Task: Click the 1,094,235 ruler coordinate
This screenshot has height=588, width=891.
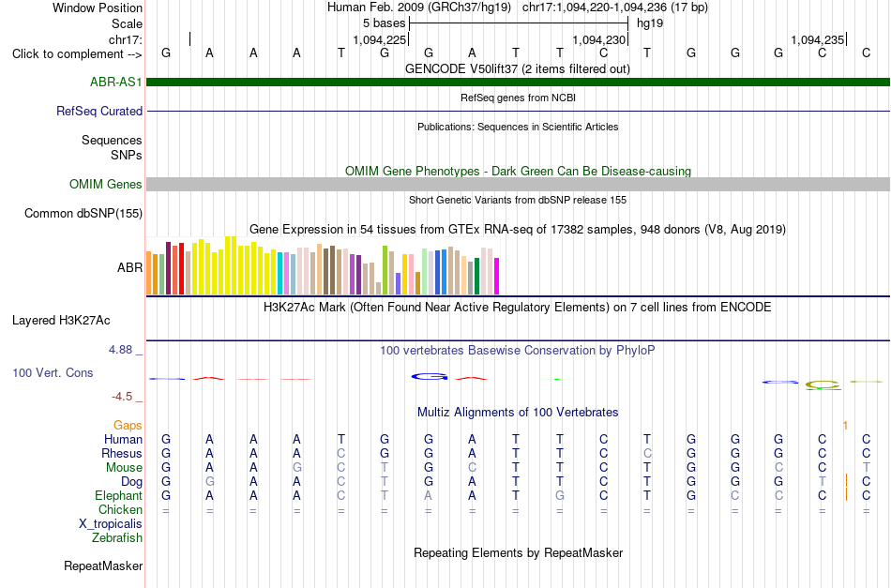Action: tap(817, 39)
